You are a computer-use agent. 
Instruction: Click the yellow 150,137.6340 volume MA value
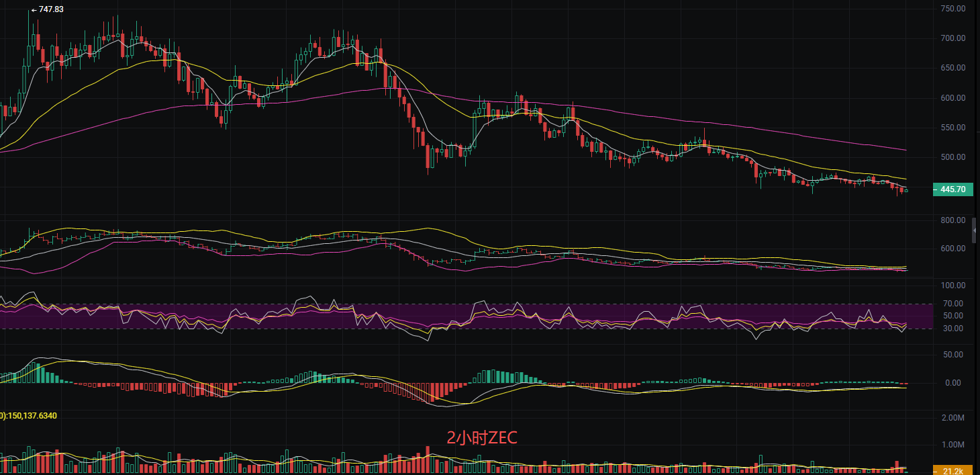pos(30,416)
